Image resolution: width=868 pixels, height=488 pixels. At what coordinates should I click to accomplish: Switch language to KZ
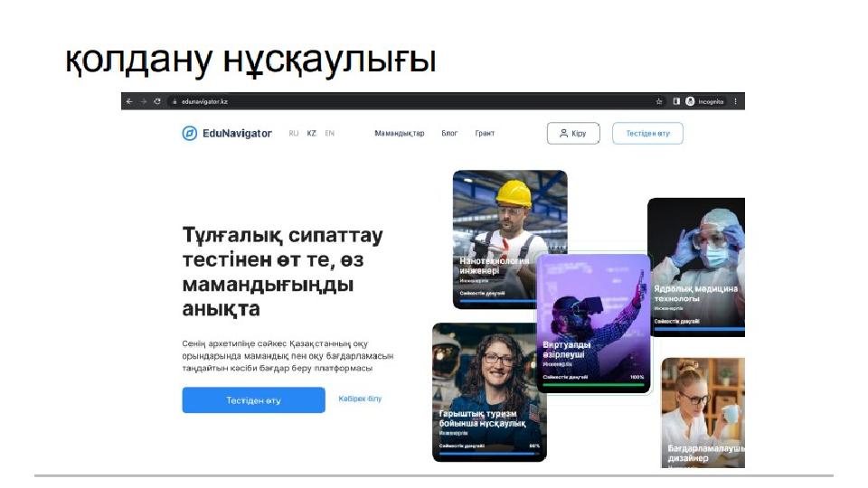(312, 134)
